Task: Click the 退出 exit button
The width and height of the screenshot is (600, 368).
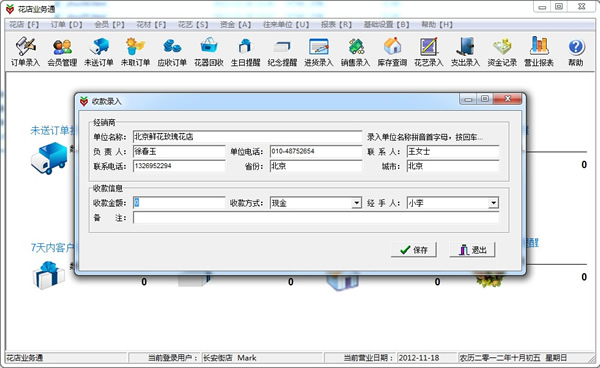Action: coord(473,250)
